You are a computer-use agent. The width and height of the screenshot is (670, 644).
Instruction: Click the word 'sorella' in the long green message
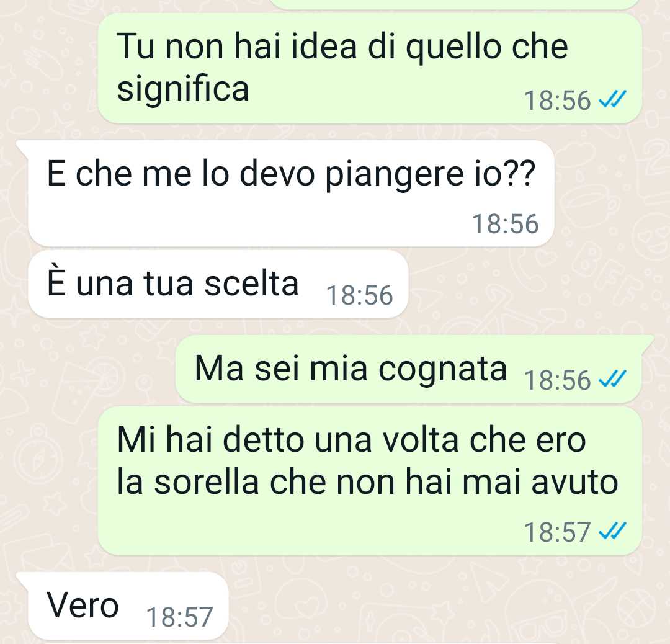[x=207, y=482]
